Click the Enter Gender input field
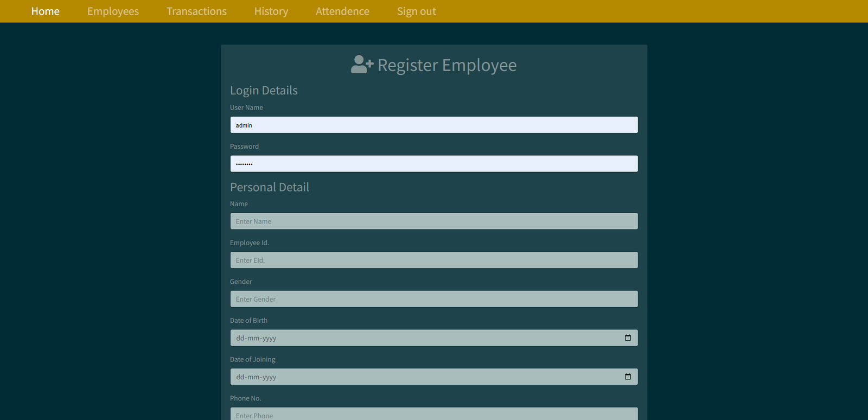Viewport: 868px width, 420px height. 433,299
